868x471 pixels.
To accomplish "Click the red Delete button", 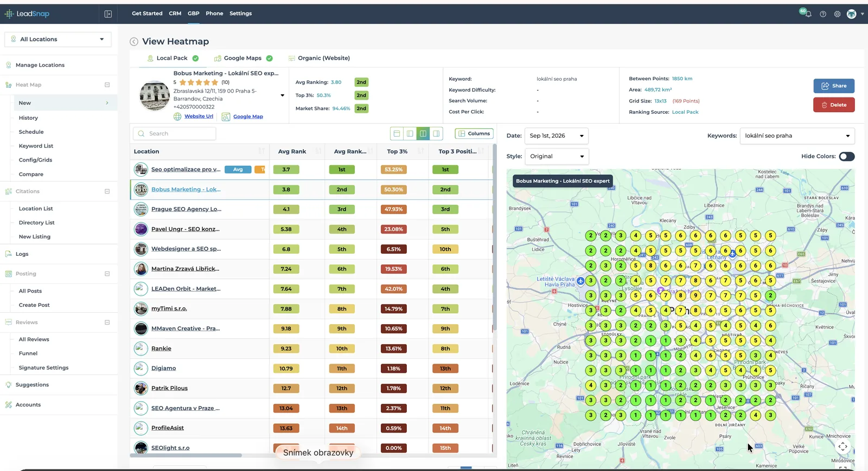I will [x=834, y=105].
